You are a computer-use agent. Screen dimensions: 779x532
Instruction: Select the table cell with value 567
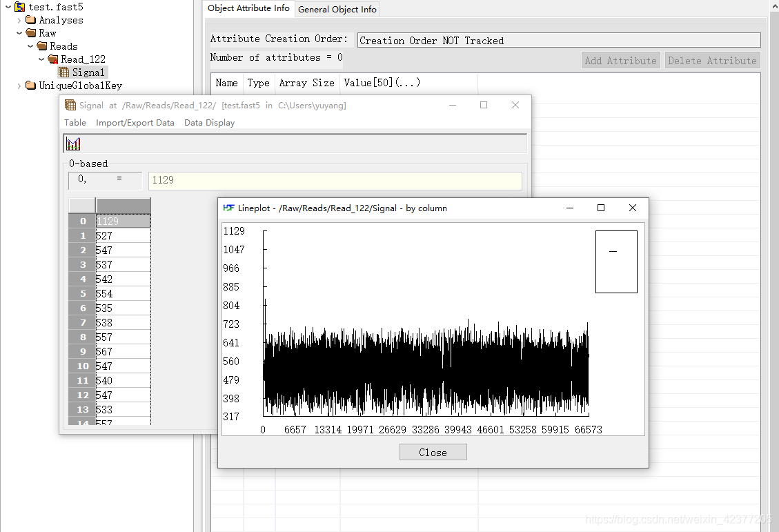(124, 352)
